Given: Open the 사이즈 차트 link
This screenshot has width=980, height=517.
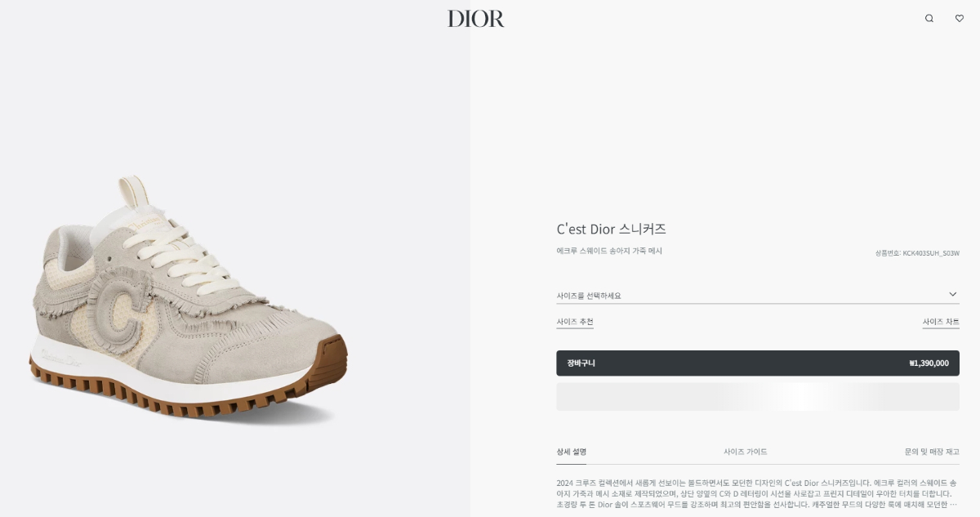Looking at the screenshot, I should pos(941,322).
